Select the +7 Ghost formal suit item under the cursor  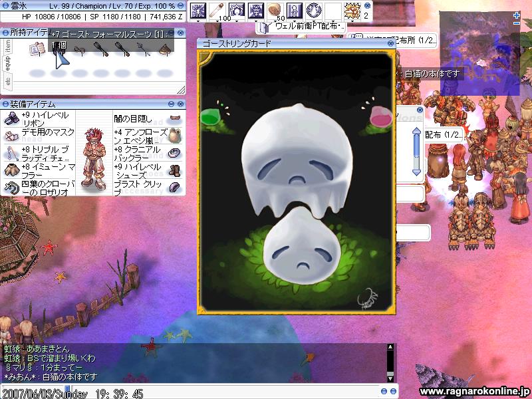pos(59,49)
